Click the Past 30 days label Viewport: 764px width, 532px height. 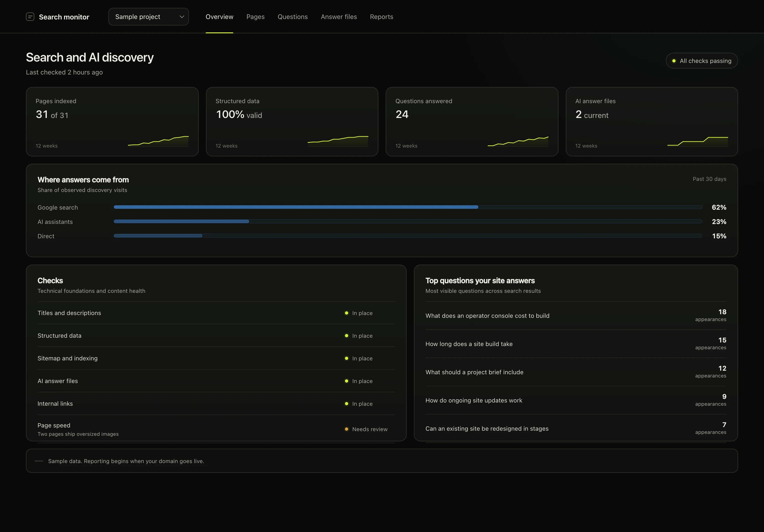tap(709, 179)
